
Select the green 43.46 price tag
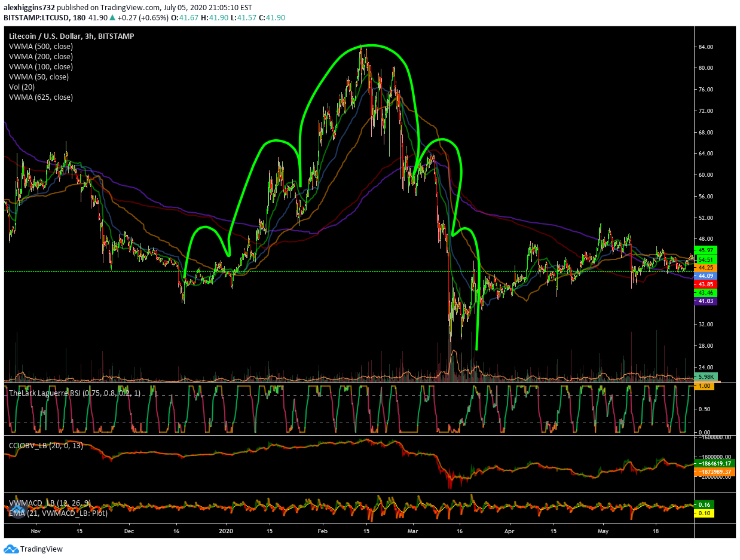coord(705,293)
